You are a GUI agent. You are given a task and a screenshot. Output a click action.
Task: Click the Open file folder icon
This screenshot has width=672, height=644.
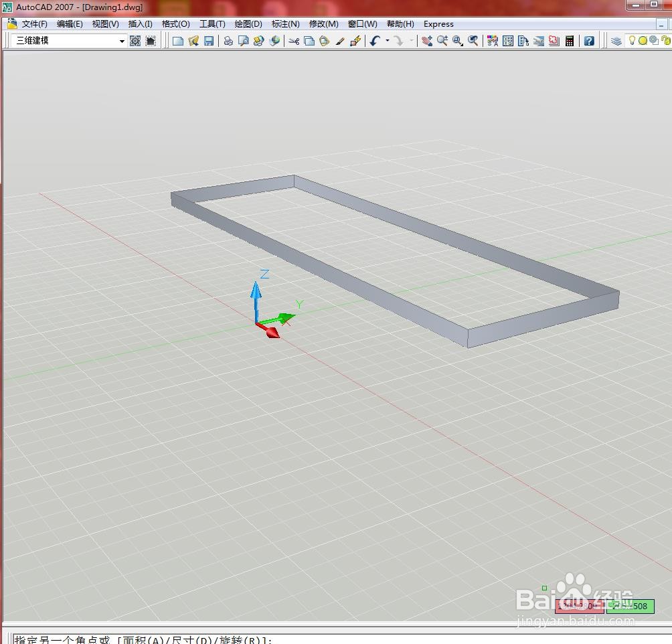[193, 41]
